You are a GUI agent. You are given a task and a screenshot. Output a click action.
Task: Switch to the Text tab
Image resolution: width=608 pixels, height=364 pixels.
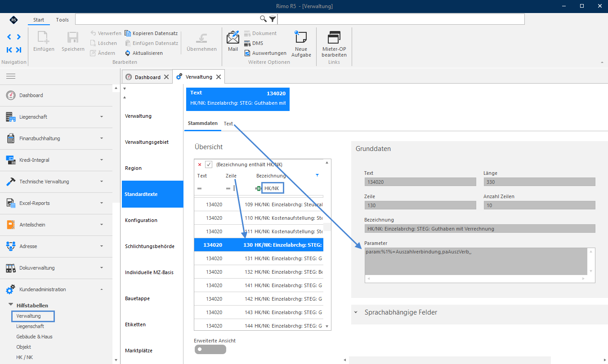(228, 124)
